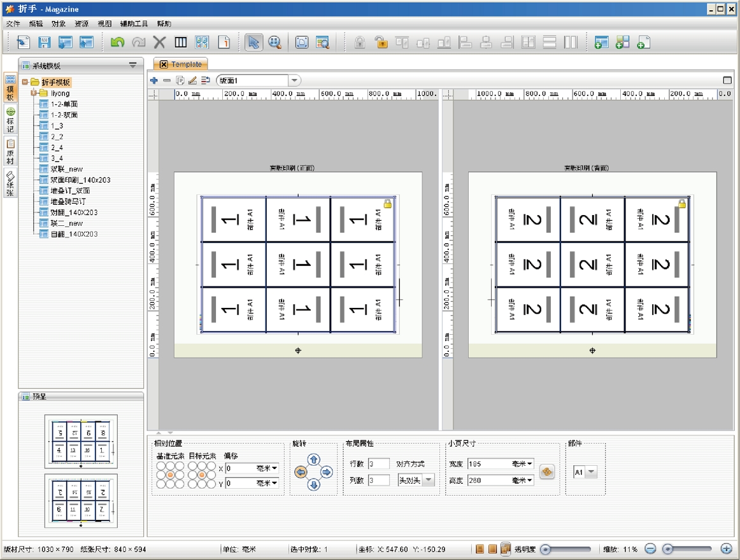Click the delete X icon in toolbar
Screen dimensions: 740x560
click(x=159, y=43)
